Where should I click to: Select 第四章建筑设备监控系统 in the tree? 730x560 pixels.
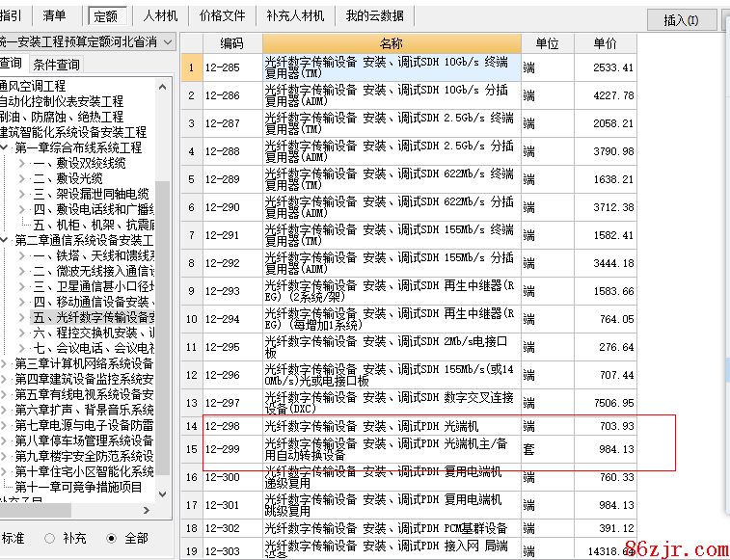tap(83, 379)
